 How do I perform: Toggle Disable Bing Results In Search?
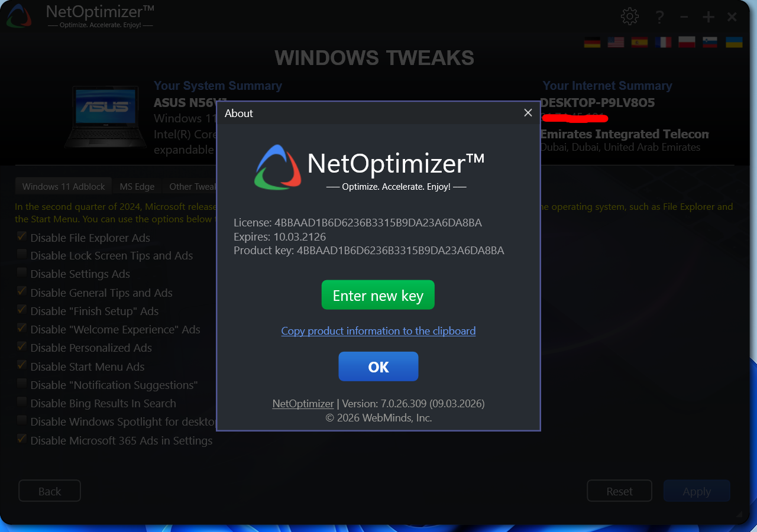coord(22,403)
